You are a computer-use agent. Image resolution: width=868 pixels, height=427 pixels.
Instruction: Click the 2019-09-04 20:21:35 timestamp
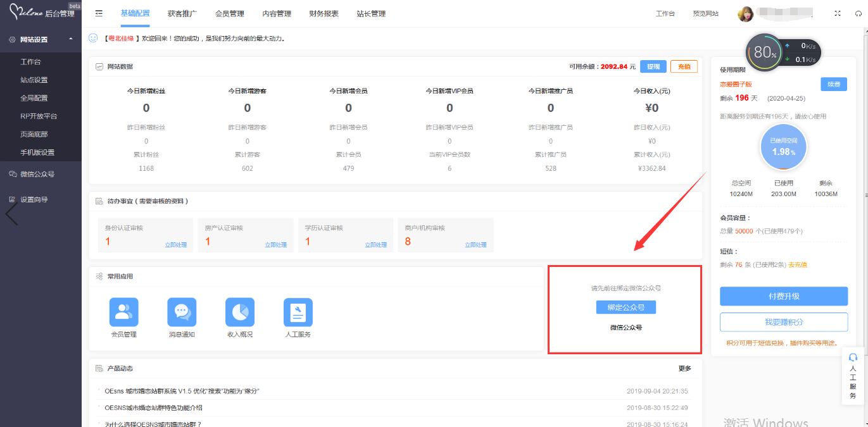tap(657, 391)
